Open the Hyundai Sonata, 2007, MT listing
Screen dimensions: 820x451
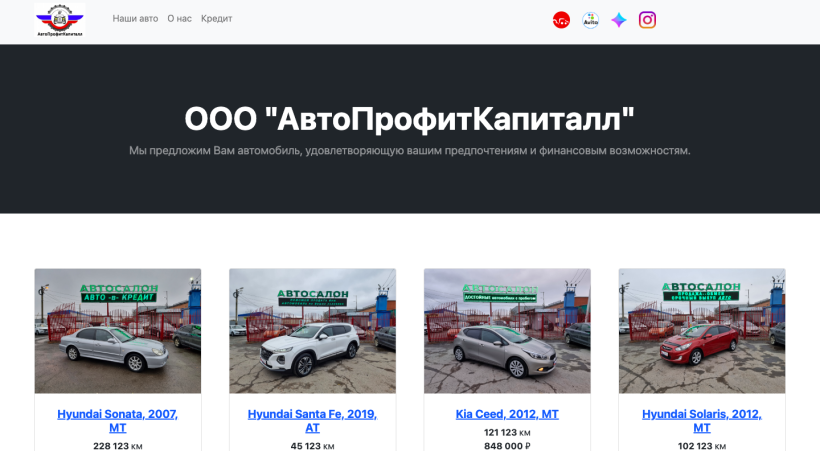pyautogui.click(x=118, y=421)
